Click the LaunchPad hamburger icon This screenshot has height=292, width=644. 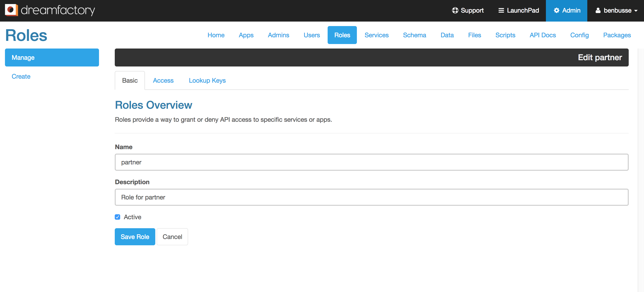coord(501,11)
